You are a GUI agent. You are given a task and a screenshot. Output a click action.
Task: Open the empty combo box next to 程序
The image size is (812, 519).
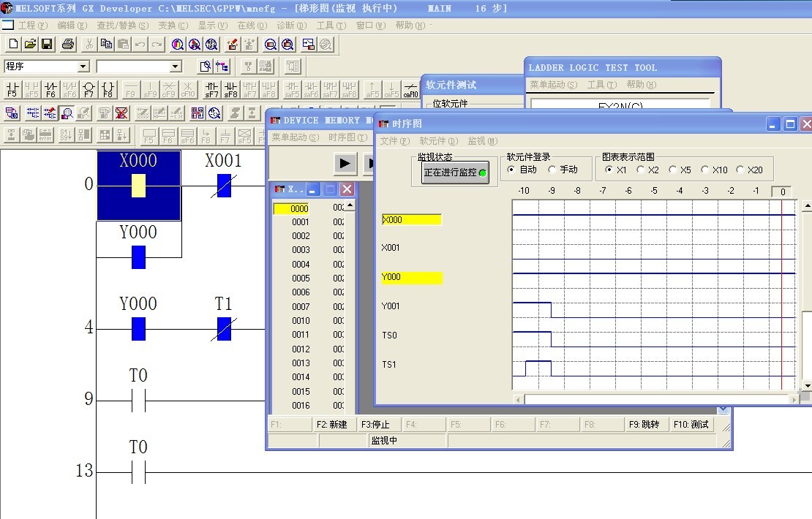click(x=175, y=67)
